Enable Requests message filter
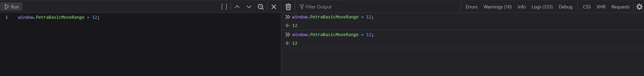Image resolution: width=644 pixels, height=76 pixels. click(x=620, y=7)
